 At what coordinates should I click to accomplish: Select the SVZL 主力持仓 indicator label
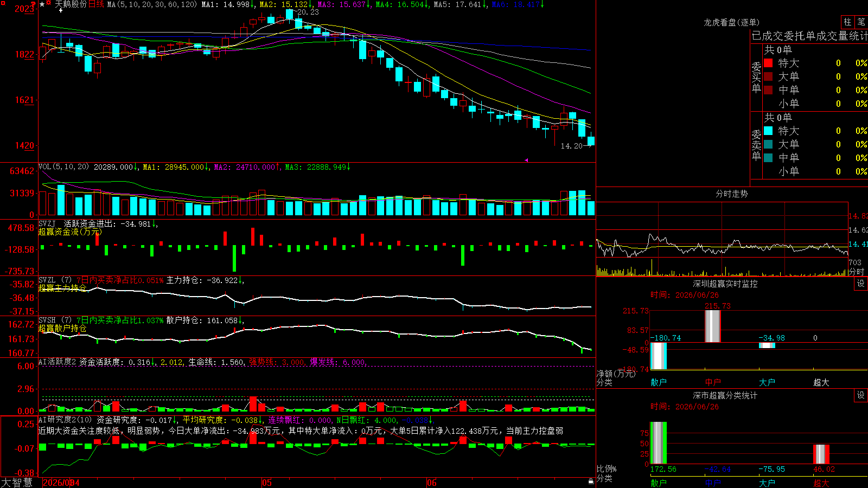click(141, 280)
